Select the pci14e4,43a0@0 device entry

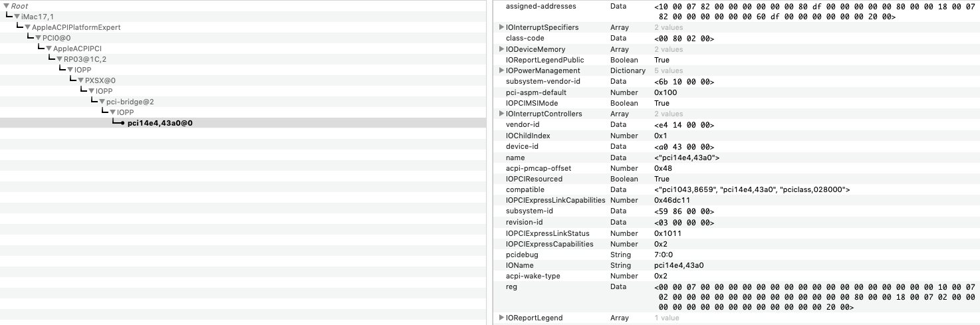tap(160, 124)
